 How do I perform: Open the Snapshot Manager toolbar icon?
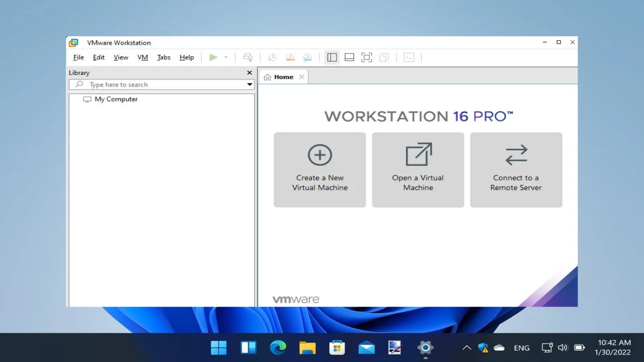(x=307, y=57)
